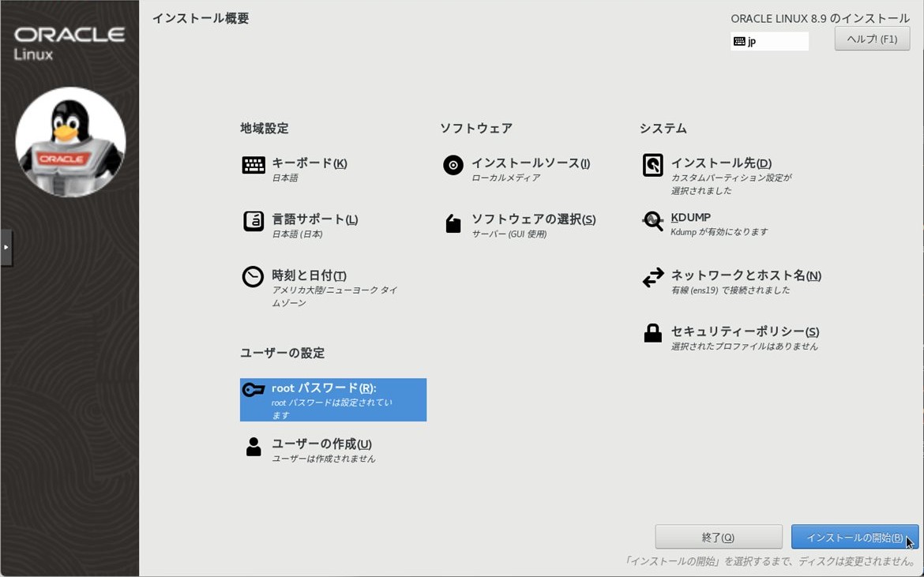The height and width of the screenshot is (577, 924).
Task: Click the installation destination disk icon
Action: coord(652,166)
